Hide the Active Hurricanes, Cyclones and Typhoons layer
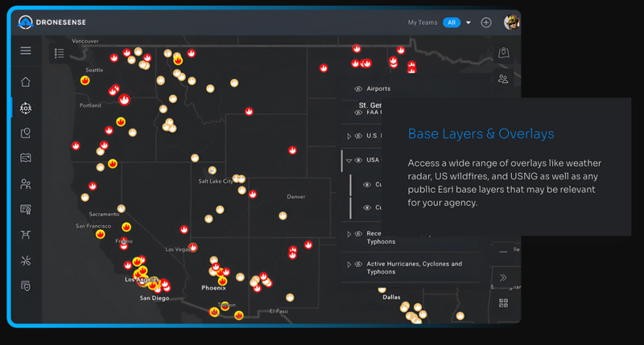 coord(358,264)
